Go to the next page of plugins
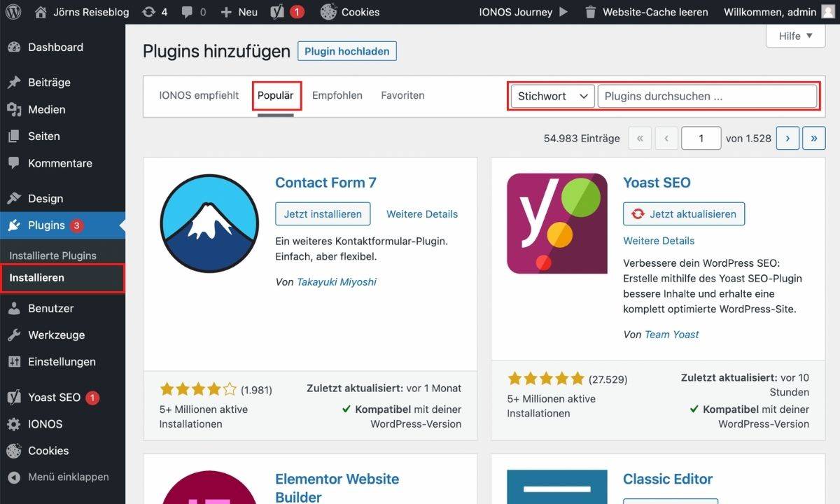840x504 pixels. [787, 139]
